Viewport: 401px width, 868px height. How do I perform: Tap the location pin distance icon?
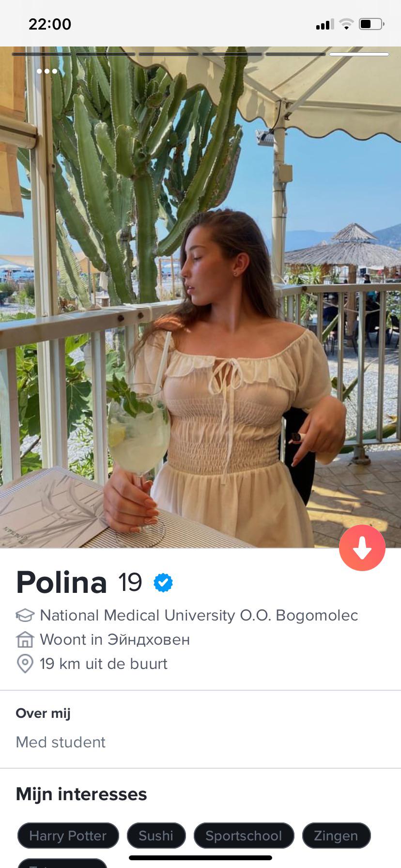click(25, 664)
